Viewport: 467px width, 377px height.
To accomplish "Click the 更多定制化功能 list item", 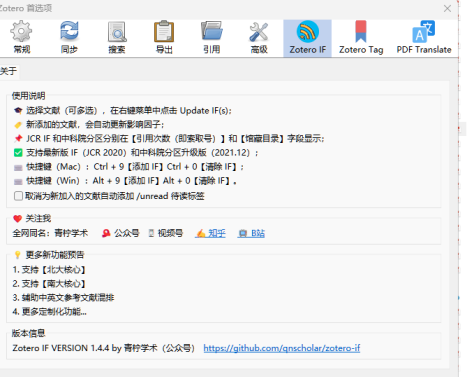I will click(x=49, y=312).
